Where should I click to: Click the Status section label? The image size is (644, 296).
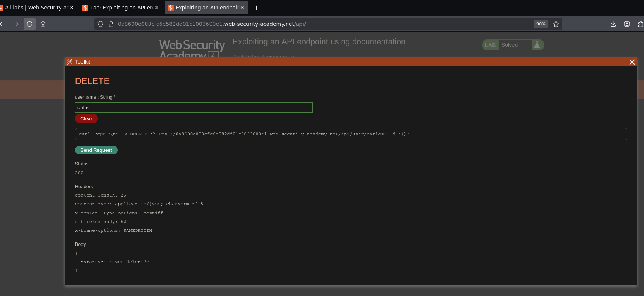[81, 164]
